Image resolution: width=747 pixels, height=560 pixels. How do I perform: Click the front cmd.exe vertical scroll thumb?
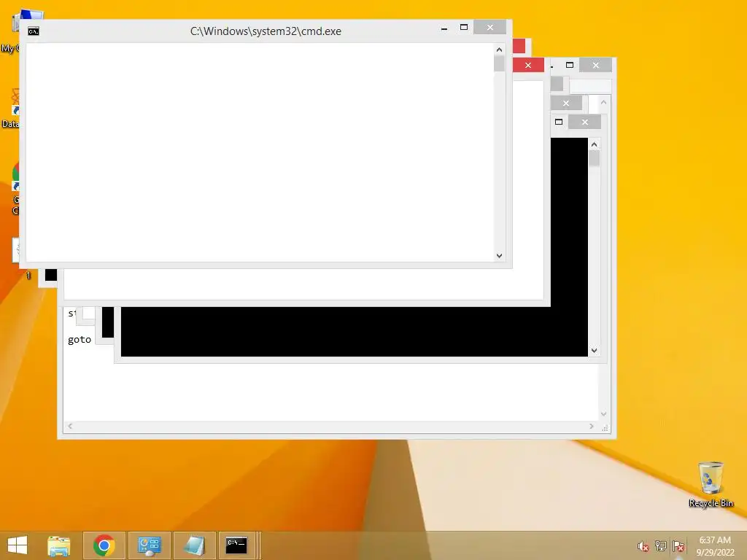pyautogui.click(x=499, y=63)
